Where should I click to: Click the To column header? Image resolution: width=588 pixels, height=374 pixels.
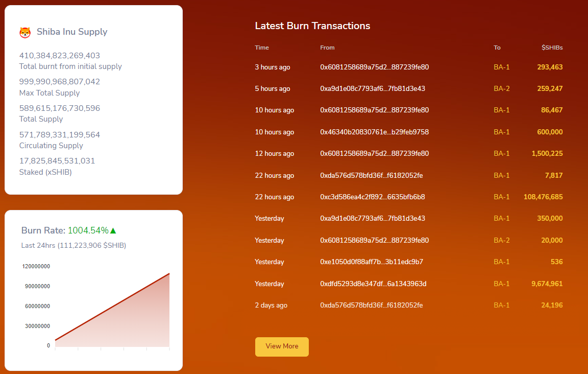tap(497, 48)
